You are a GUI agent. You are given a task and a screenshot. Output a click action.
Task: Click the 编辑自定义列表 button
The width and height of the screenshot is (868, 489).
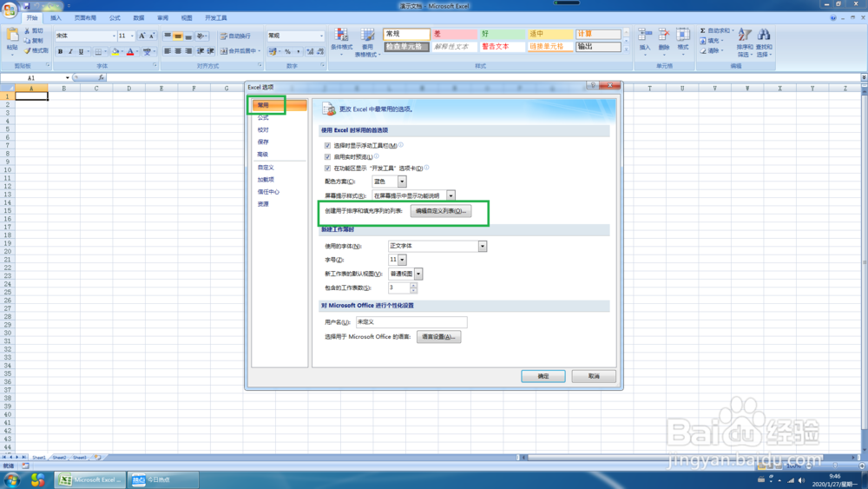[441, 211]
